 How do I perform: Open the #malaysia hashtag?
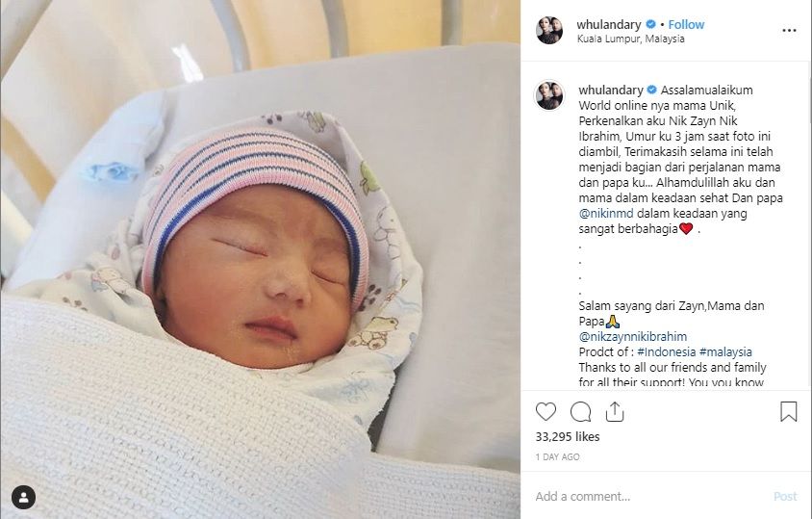point(725,352)
